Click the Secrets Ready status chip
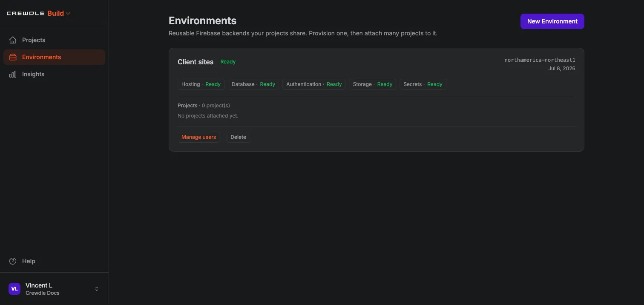 tap(423, 84)
